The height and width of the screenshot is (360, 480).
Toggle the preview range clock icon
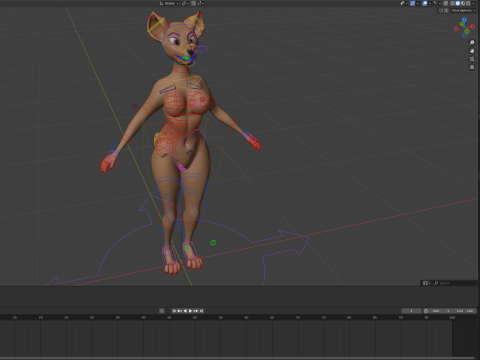(x=426, y=311)
